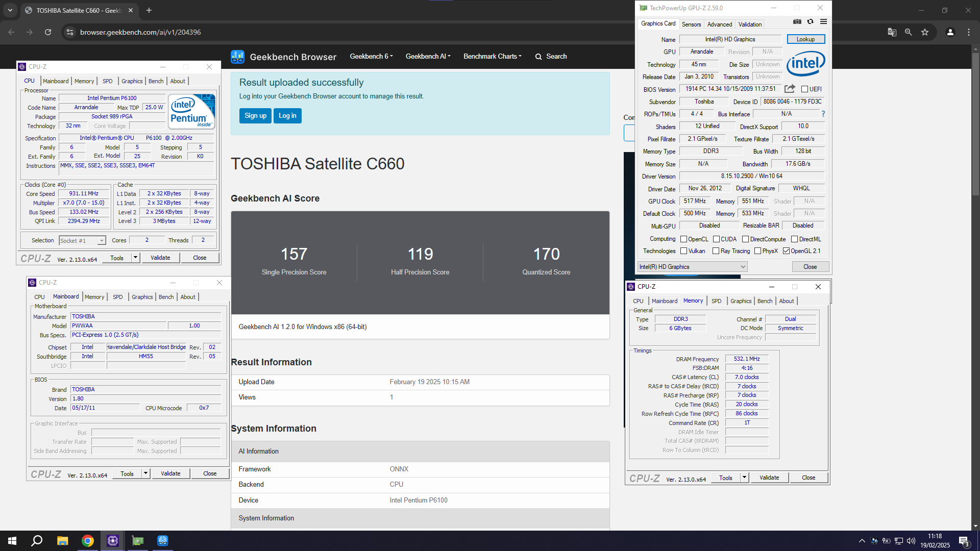Toggle OpenCL checkbox in GPU-Z

683,239
